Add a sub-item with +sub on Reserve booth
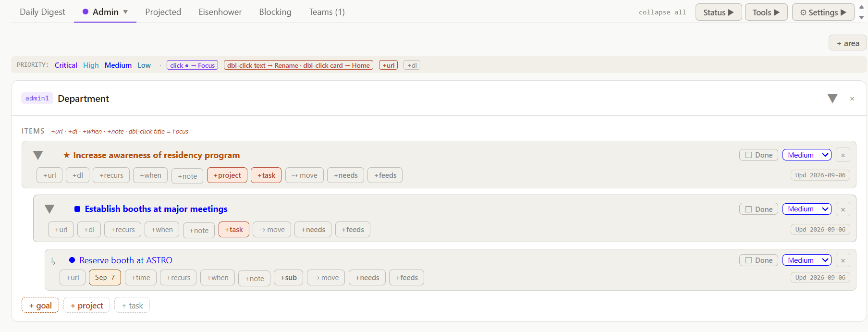This screenshot has height=332, width=868. [x=289, y=278]
